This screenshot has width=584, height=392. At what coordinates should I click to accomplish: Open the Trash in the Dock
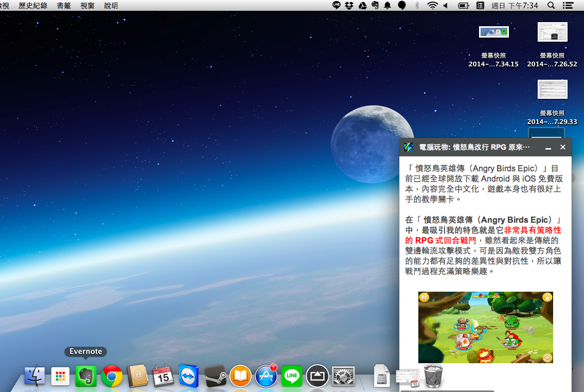pyautogui.click(x=433, y=376)
